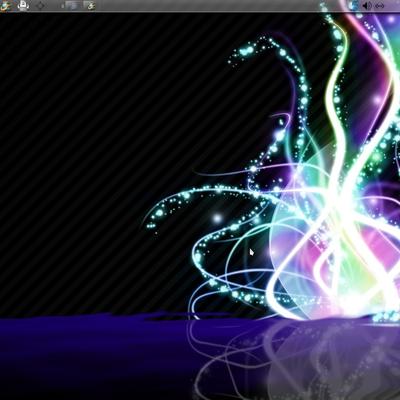Click the panel launcher right of the pager
This screenshot has width=400, height=400.
click(90, 5)
